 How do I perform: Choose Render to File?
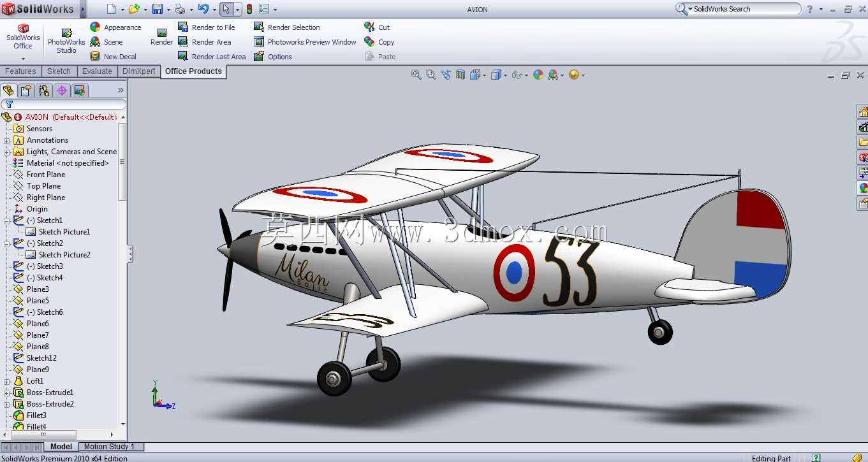coord(206,27)
